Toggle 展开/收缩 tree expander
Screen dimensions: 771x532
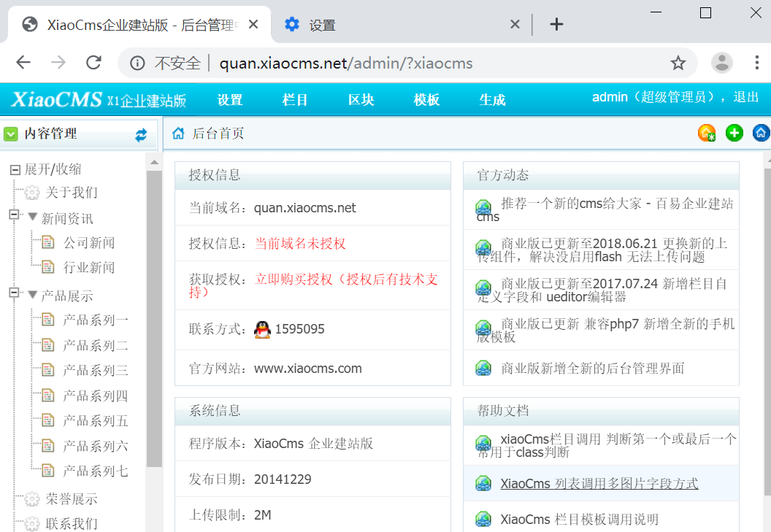click(x=15, y=169)
